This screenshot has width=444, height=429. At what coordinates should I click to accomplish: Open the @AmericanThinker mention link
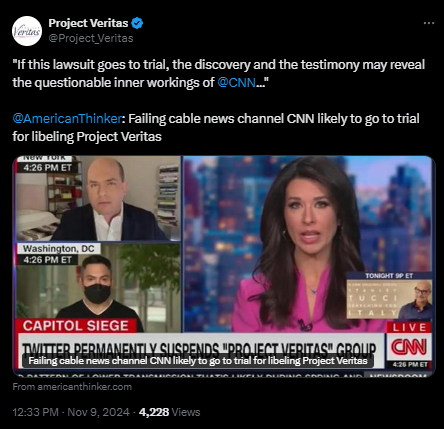point(67,119)
